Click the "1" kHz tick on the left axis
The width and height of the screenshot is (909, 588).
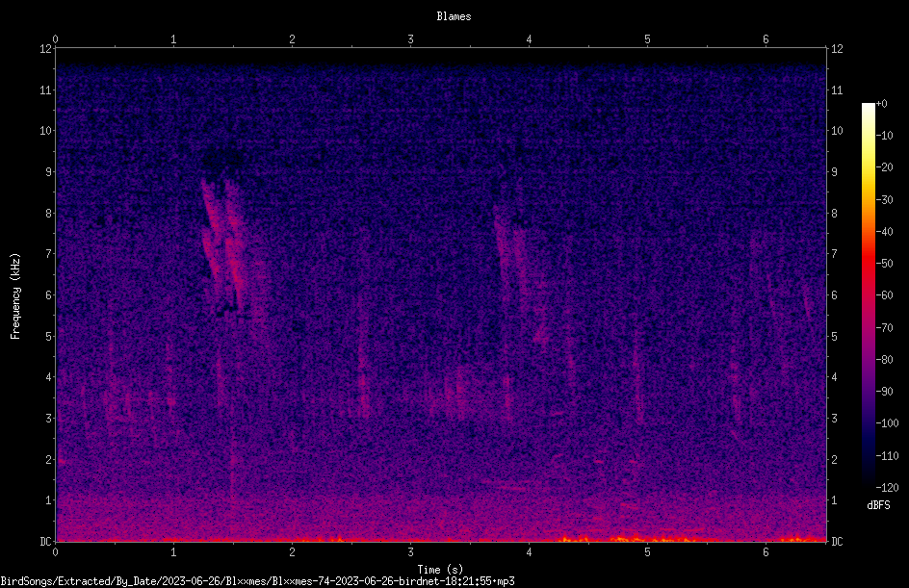coord(48,500)
